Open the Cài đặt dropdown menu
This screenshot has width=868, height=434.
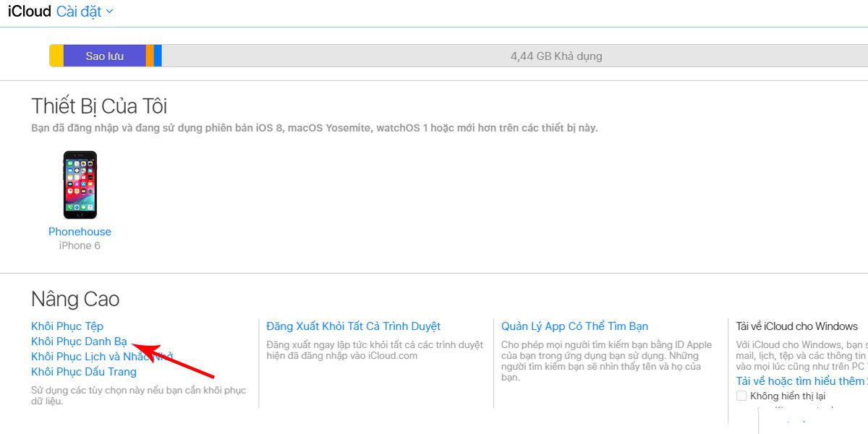[x=85, y=12]
